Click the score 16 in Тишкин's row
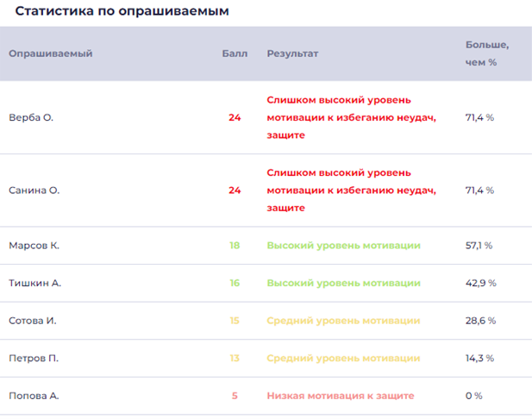 (235, 283)
